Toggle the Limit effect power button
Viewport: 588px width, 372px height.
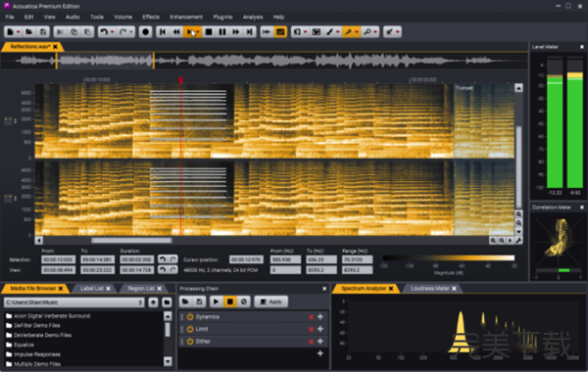pos(190,329)
